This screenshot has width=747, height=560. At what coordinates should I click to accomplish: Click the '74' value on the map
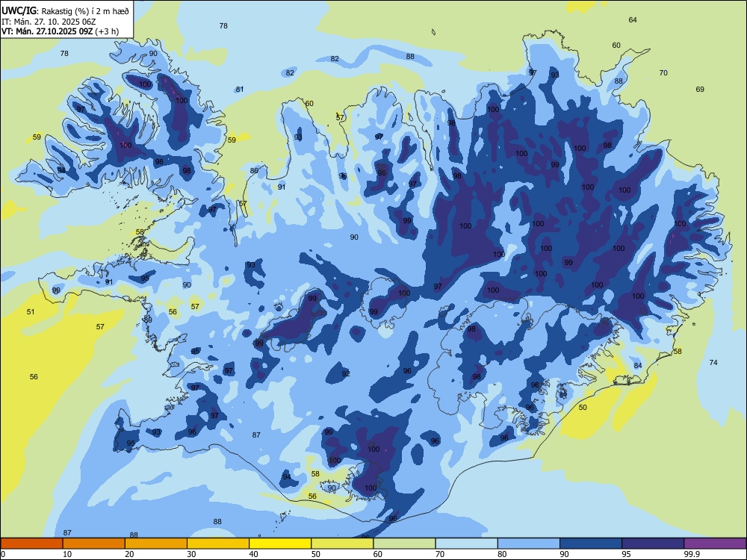[713, 362]
